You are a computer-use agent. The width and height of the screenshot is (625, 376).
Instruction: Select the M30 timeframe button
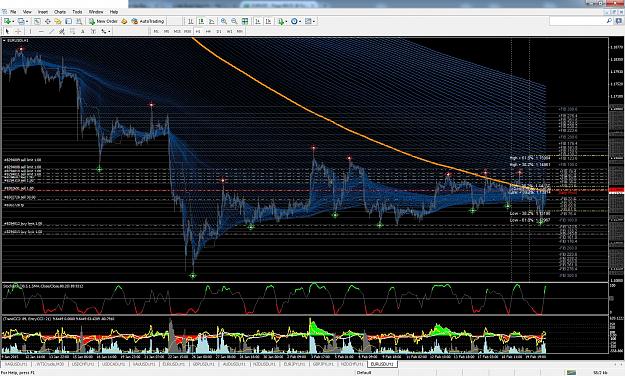187,31
